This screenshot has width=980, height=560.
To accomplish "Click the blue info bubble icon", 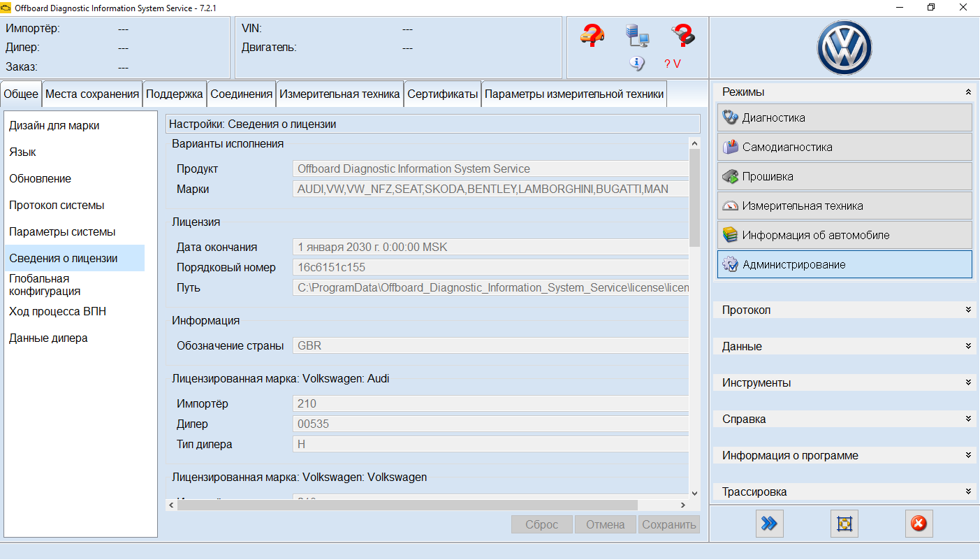I will pos(636,63).
